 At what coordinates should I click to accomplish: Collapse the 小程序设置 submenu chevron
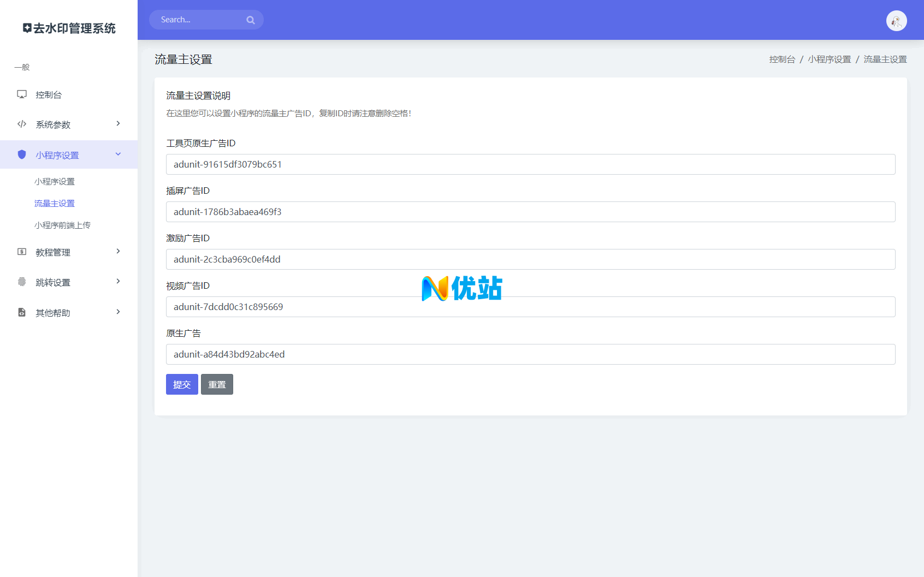(x=118, y=154)
